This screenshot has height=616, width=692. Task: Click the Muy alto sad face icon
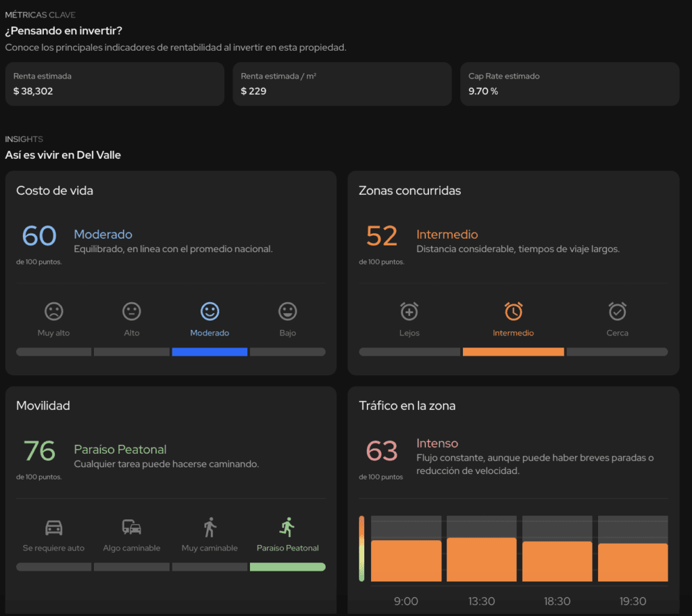coord(54,311)
